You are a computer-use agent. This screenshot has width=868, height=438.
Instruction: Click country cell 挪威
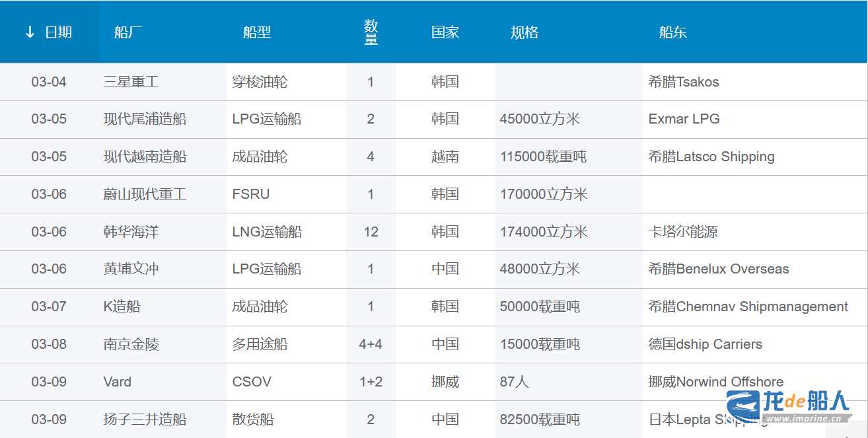tap(445, 382)
